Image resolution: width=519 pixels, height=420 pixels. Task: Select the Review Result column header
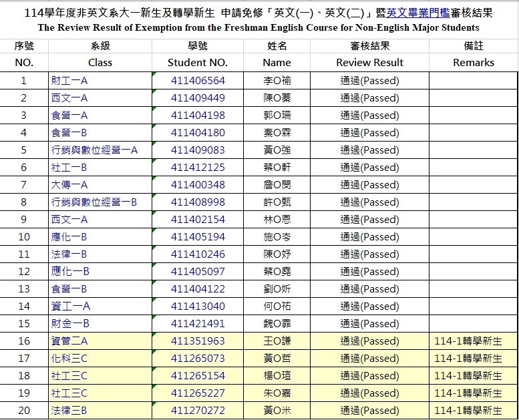(x=369, y=62)
